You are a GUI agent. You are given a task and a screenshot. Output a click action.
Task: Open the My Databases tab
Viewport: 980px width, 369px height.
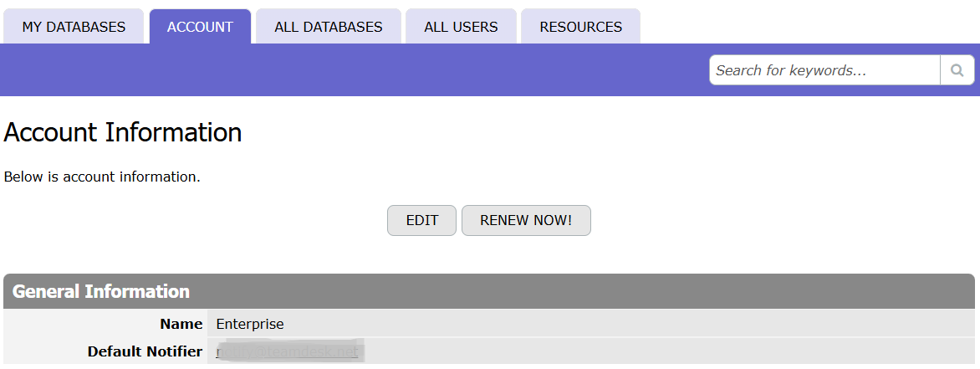point(74,27)
